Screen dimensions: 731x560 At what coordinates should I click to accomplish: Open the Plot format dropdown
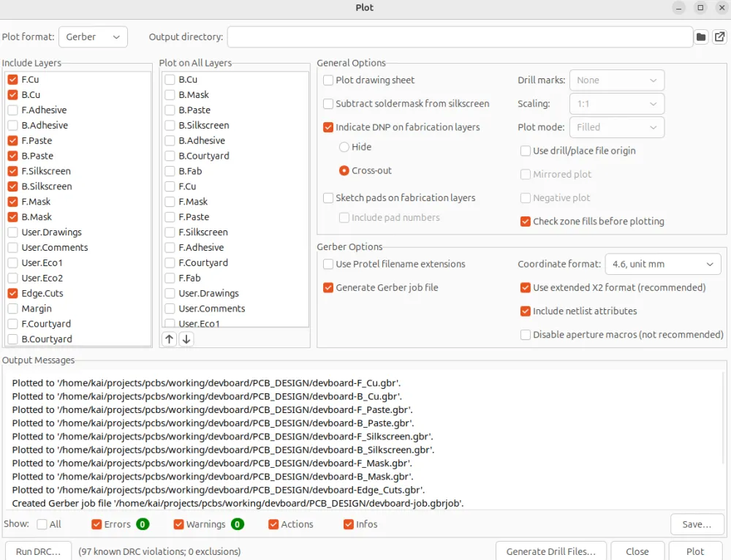[x=93, y=37]
